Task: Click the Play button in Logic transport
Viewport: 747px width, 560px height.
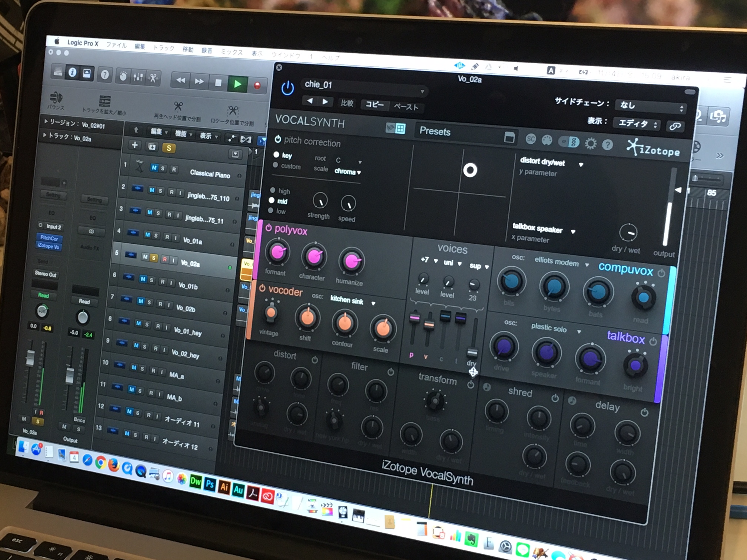Action: click(x=238, y=84)
